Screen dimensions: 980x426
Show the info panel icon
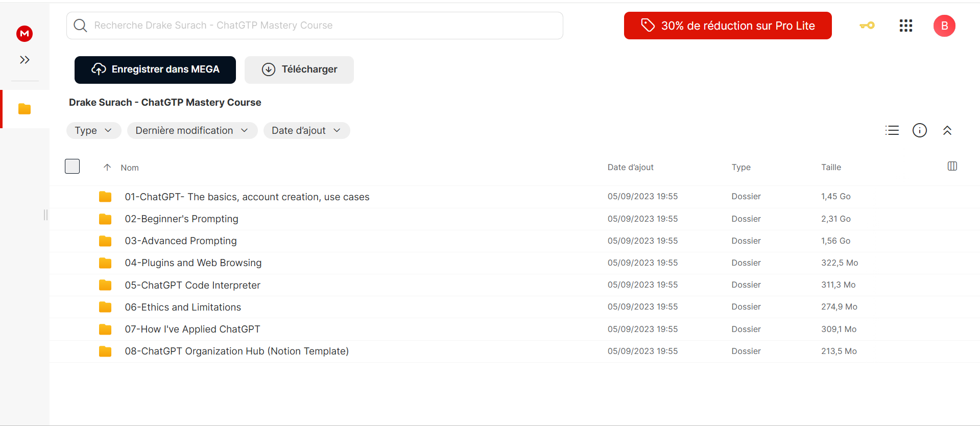[x=920, y=130]
